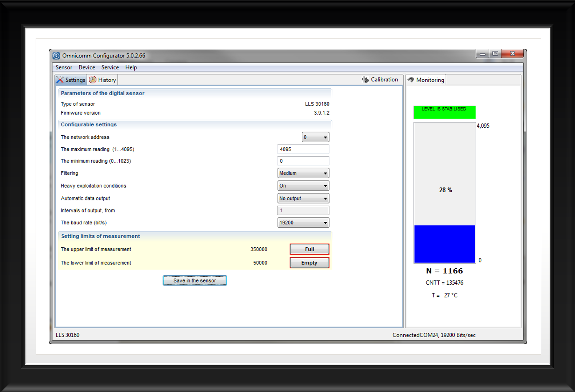Open the Service menu
Image resolution: width=575 pixels, height=392 pixels.
point(110,67)
